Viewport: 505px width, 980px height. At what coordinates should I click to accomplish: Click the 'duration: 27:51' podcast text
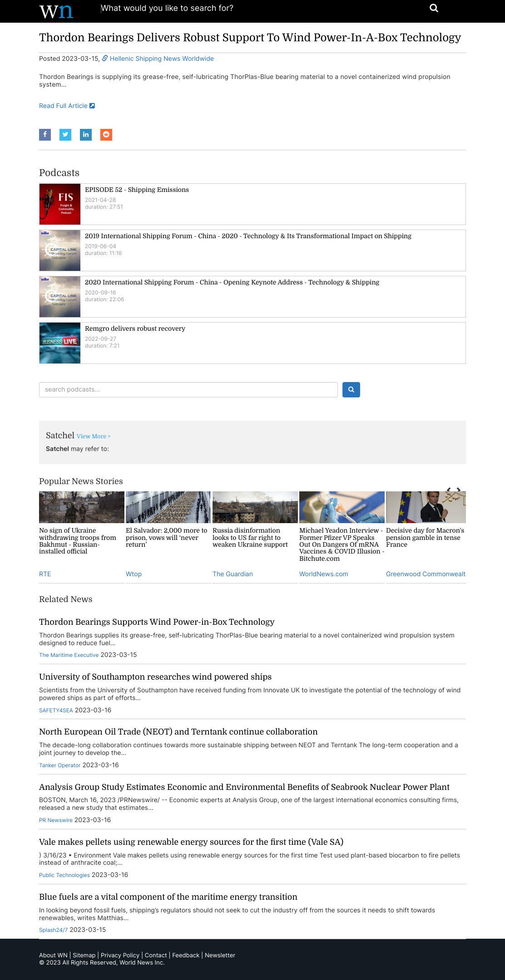(104, 207)
